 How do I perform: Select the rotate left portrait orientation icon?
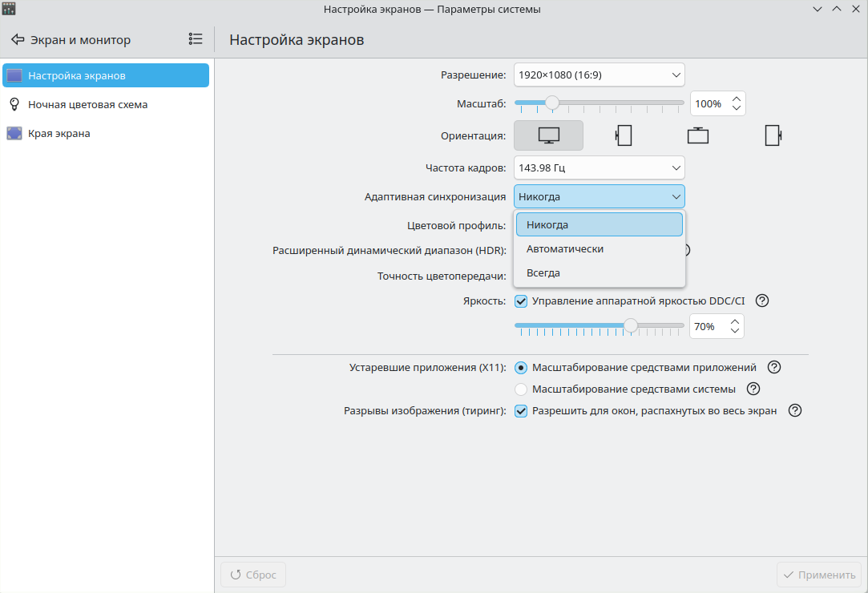point(623,135)
